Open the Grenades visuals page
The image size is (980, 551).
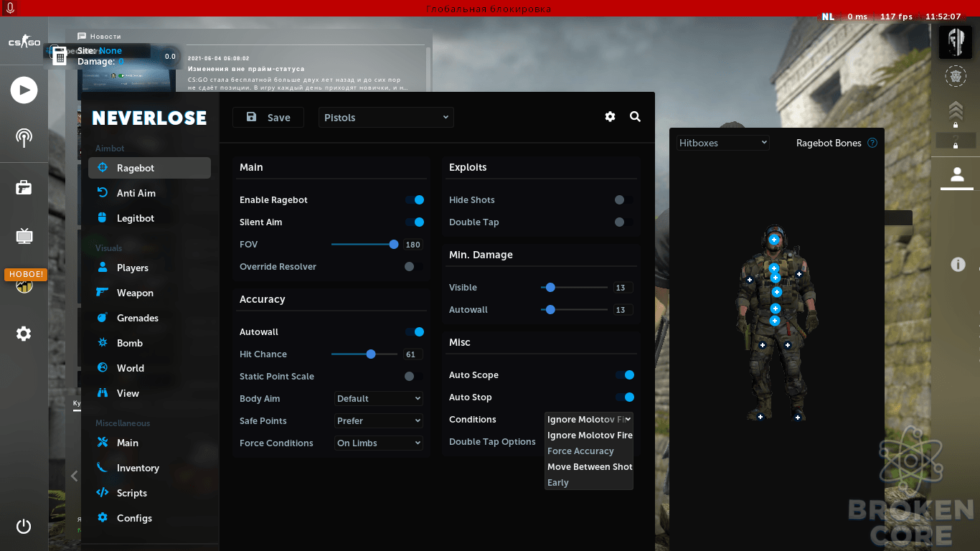coord(149,318)
